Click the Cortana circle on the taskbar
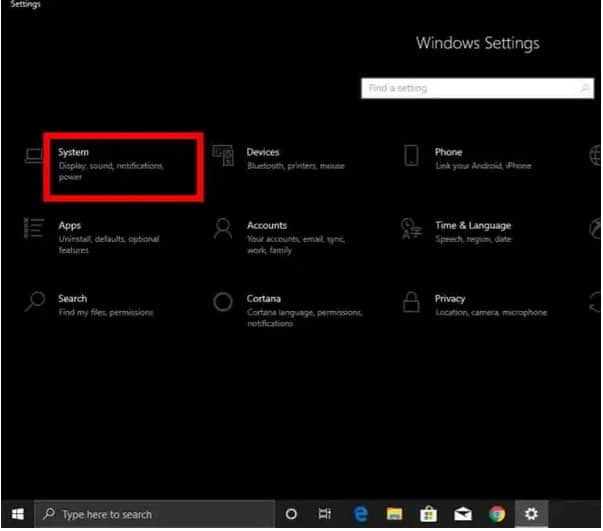The image size is (603, 531). pos(292,514)
